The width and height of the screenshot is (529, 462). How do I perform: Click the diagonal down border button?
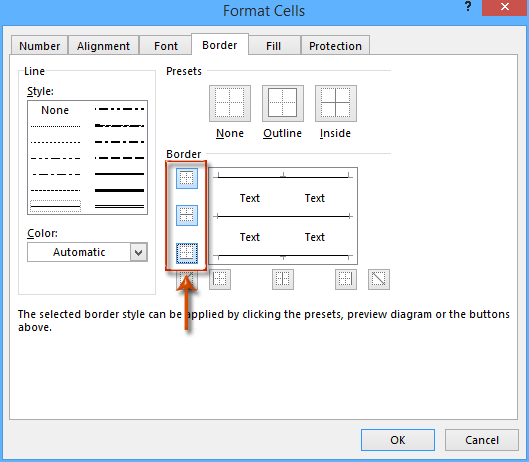pyautogui.click(x=379, y=279)
